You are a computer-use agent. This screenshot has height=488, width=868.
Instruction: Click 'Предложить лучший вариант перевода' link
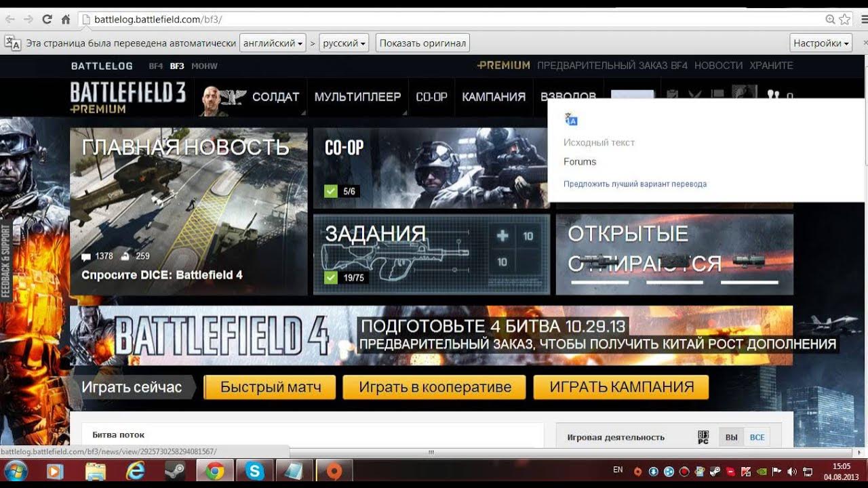[x=635, y=184]
